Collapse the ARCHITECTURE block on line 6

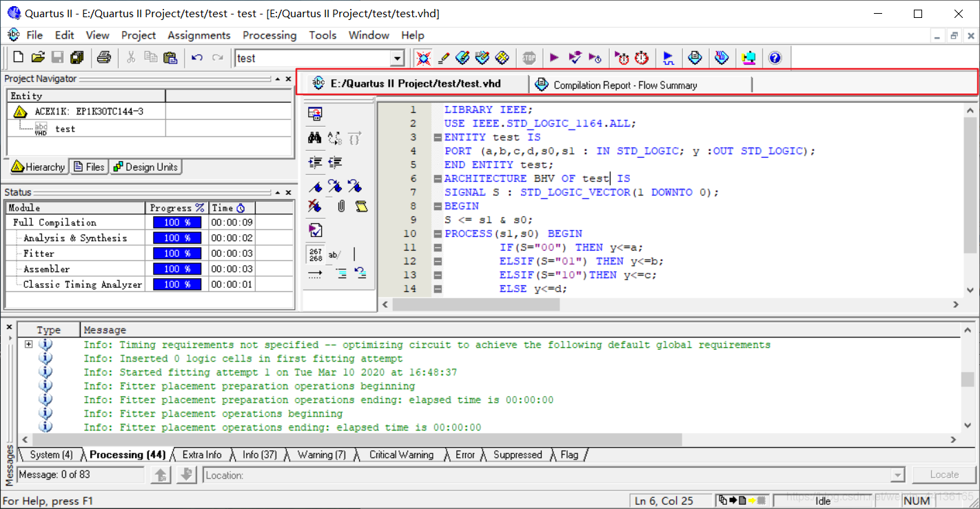[438, 178]
